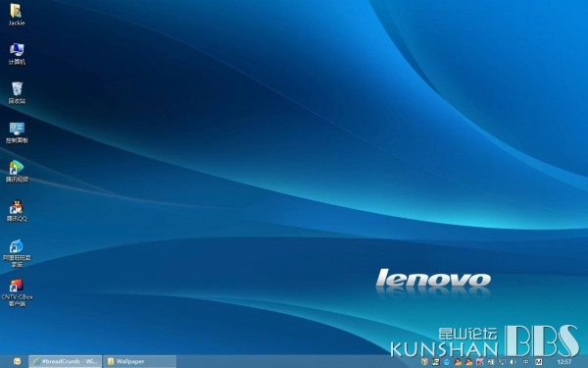Open the volume speaker tray icon
The image size is (588, 368).
513,362
